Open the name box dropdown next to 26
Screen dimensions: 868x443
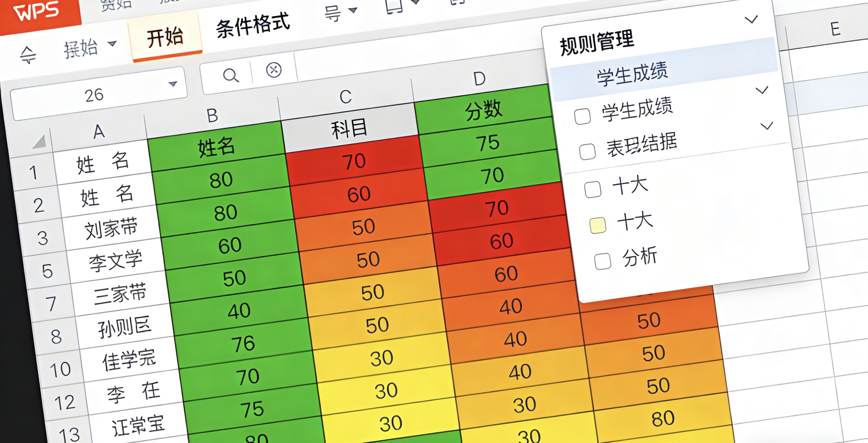click(173, 85)
